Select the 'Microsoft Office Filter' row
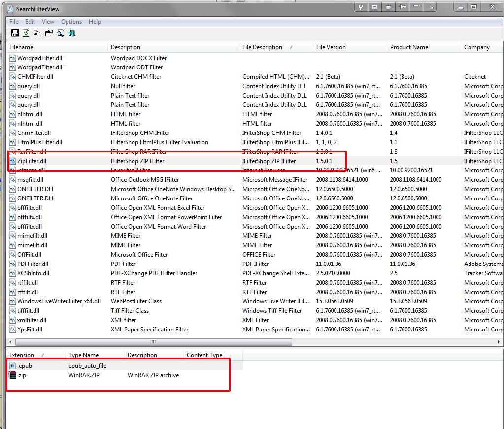This screenshot has height=429, width=504. pyautogui.click(x=255, y=254)
